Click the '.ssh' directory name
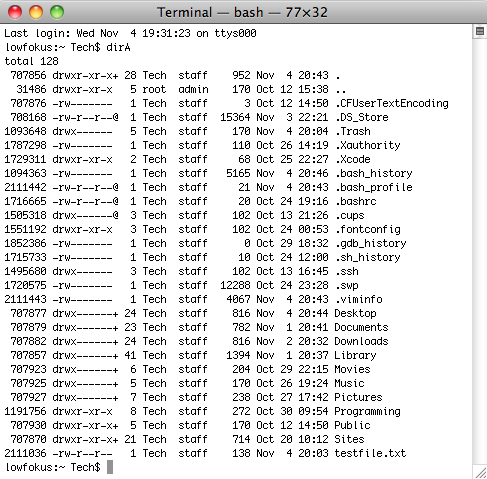This screenshot has height=479, width=487. 347,271
